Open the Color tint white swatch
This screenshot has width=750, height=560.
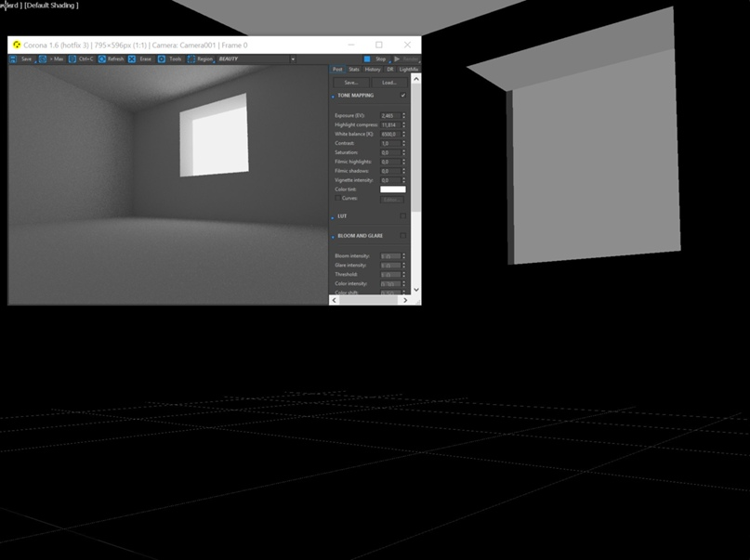pos(393,189)
